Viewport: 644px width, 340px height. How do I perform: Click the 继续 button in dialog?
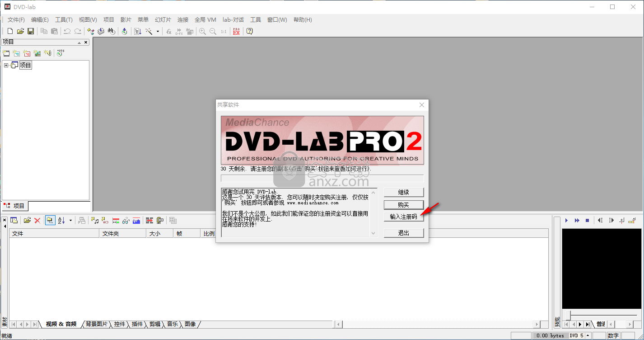(x=404, y=192)
